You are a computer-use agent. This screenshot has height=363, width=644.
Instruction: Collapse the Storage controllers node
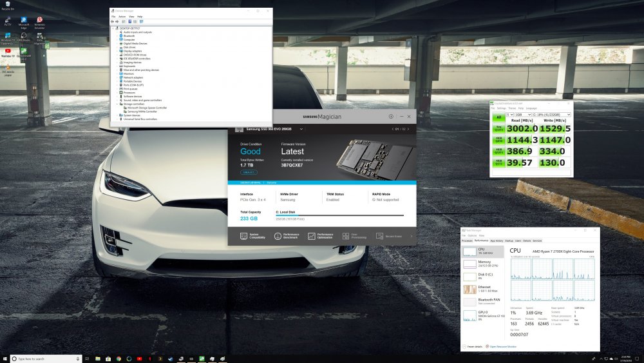coord(118,104)
